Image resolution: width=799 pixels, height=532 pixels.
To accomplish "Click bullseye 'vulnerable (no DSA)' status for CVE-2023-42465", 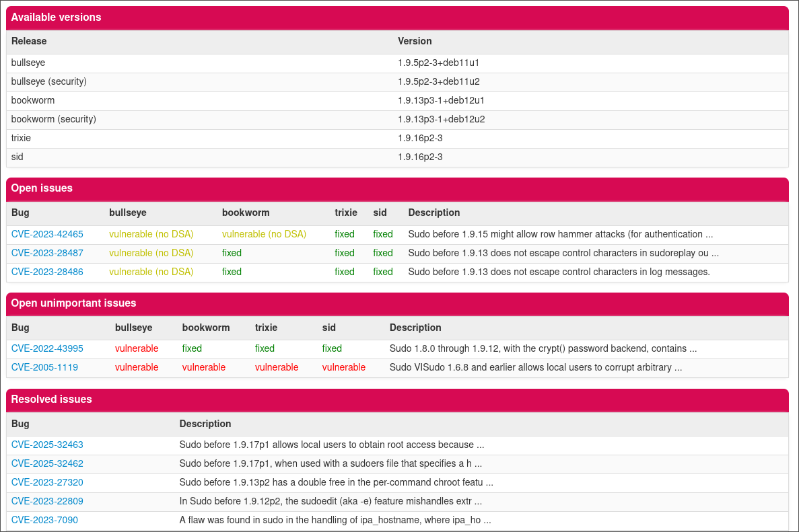I will 151,234.
